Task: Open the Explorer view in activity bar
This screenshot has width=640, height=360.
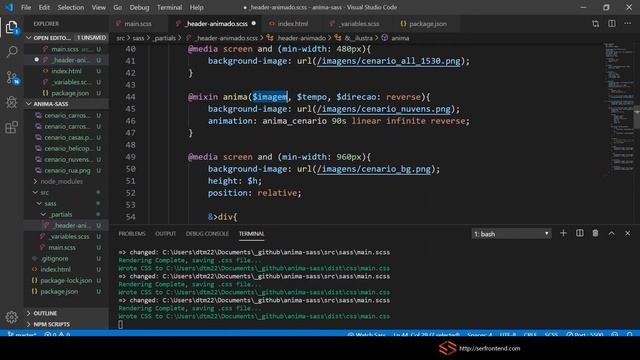Action: point(12,28)
